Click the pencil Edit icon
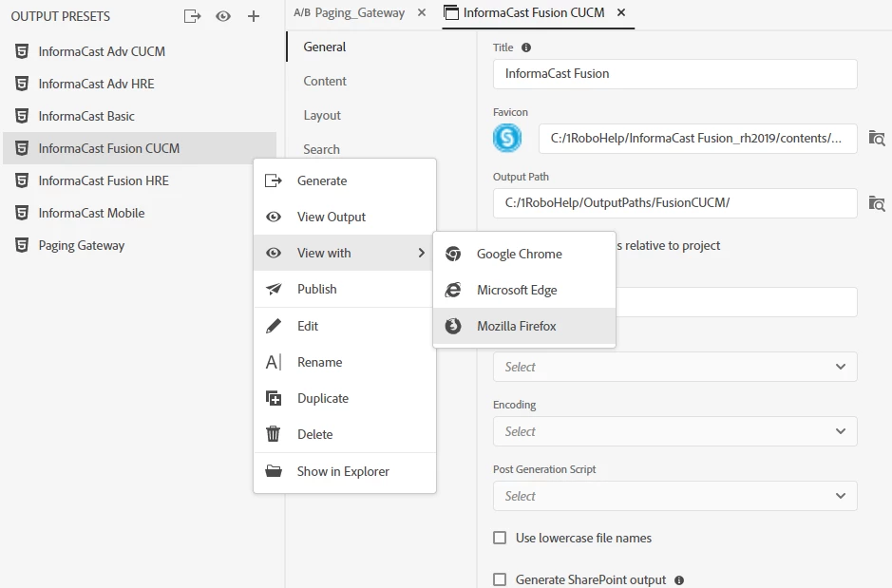Screen dimensions: 892x588 [274, 326]
